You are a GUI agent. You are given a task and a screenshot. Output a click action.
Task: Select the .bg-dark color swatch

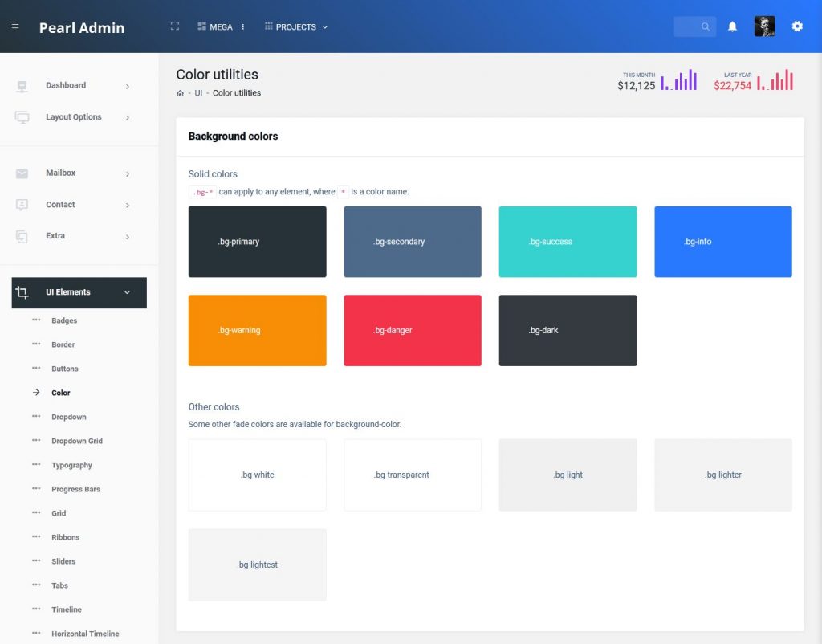tap(568, 330)
